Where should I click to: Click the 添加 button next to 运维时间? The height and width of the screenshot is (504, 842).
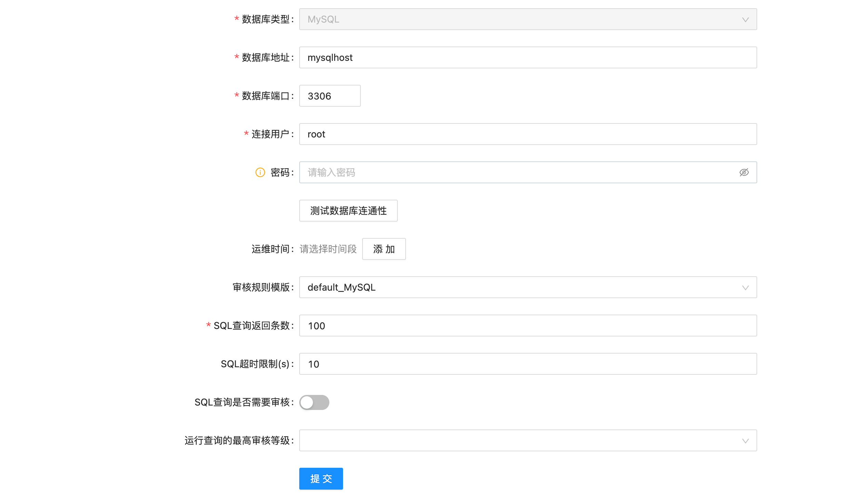[x=384, y=249]
